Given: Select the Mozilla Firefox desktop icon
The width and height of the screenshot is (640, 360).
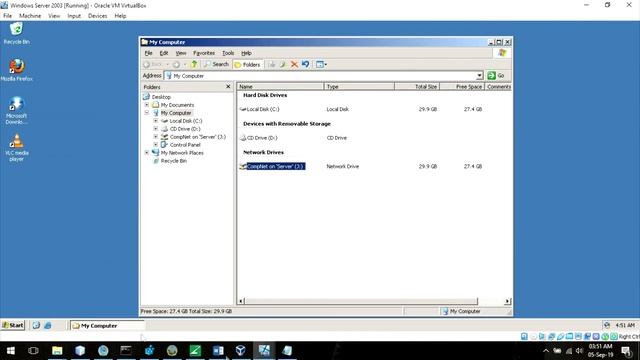Looking at the screenshot, I should point(16,70).
